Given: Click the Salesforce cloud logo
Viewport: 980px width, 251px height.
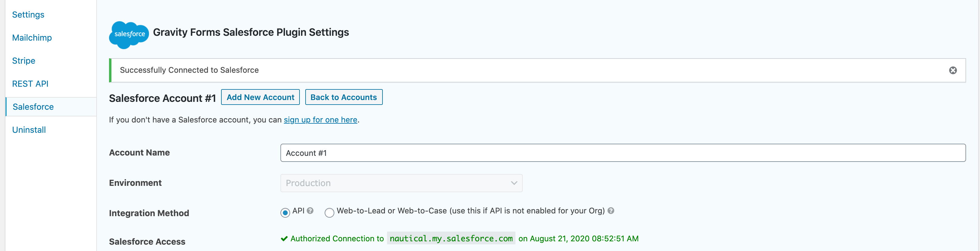Looking at the screenshot, I should 129,34.
